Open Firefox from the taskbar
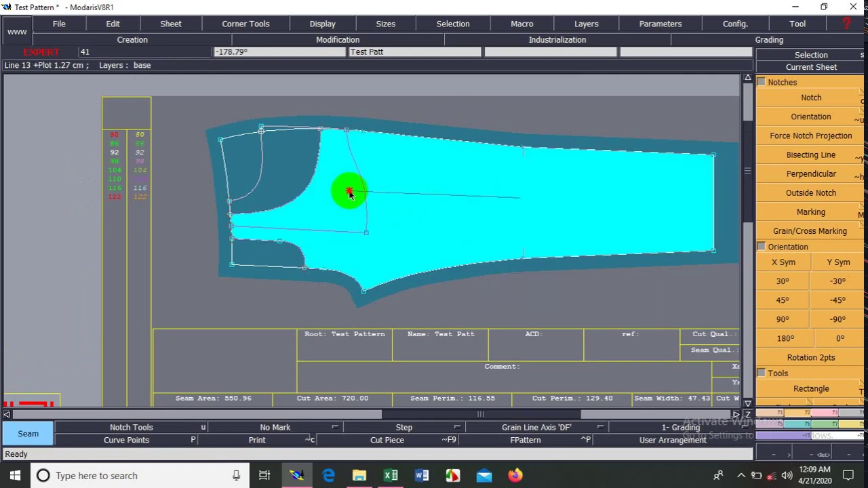The height and width of the screenshot is (488, 868). click(515, 476)
